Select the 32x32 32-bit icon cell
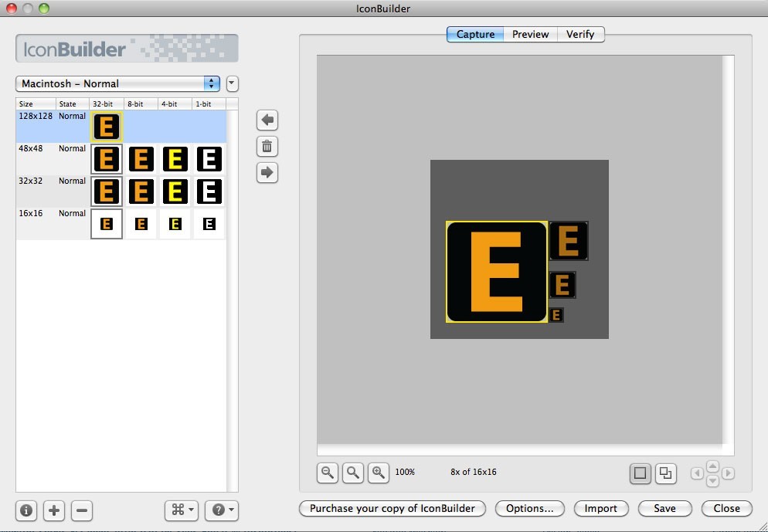768x532 pixels. [x=107, y=191]
